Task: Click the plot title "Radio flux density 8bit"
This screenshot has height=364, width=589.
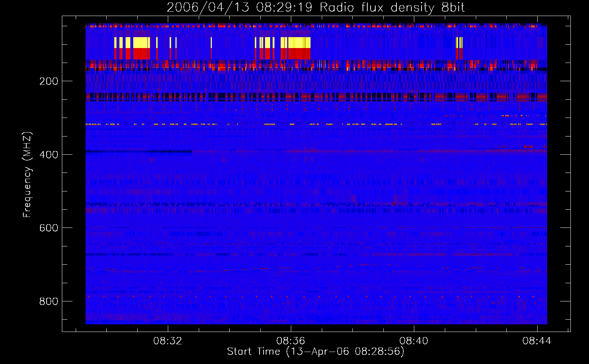Action: [x=392, y=7]
